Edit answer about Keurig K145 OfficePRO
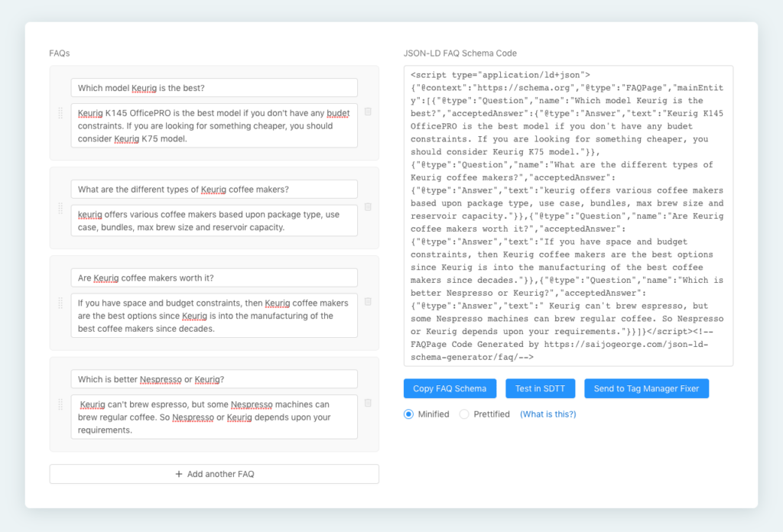This screenshot has width=783, height=532. (x=214, y=126)
